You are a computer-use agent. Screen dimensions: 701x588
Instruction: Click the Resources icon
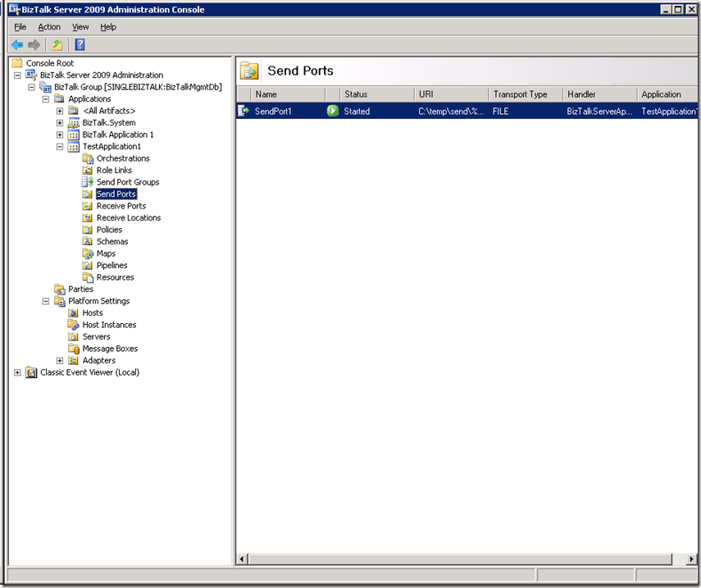(x=88, y=277)
